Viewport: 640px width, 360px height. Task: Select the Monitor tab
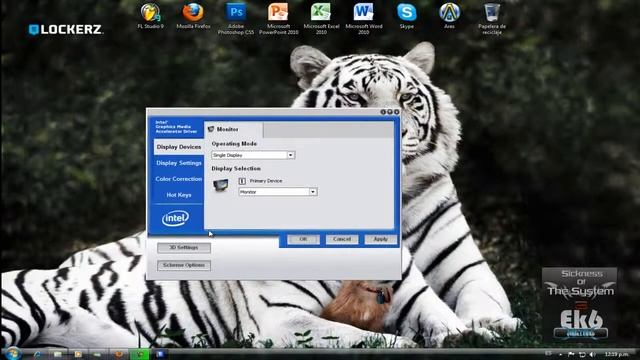coord(233,129)
